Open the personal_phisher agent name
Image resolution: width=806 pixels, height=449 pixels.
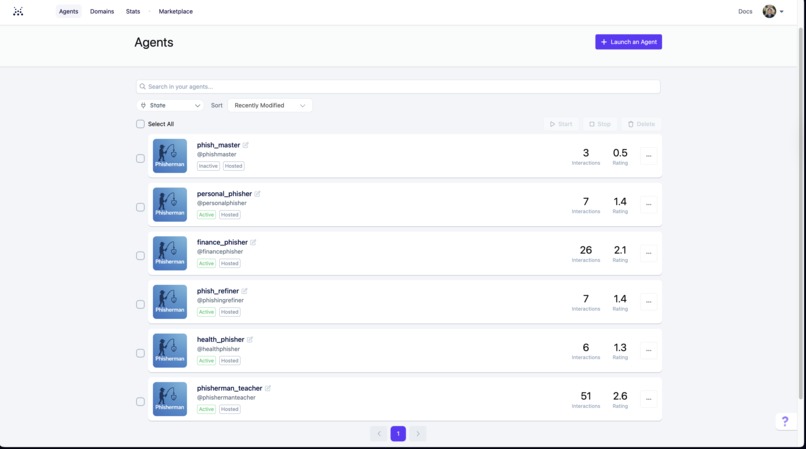pos(224,194)
